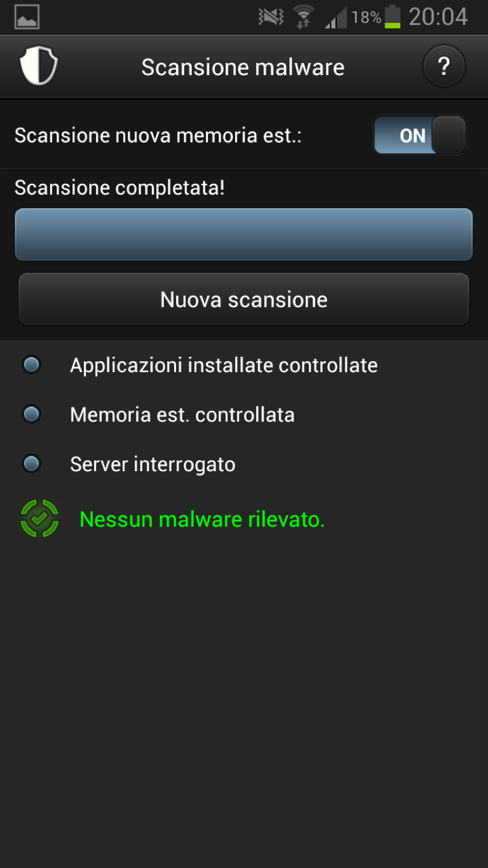The height and width of the screenshot is (868, 488).
Task: Tap the battery indicator icon
Action: point(393,17)
